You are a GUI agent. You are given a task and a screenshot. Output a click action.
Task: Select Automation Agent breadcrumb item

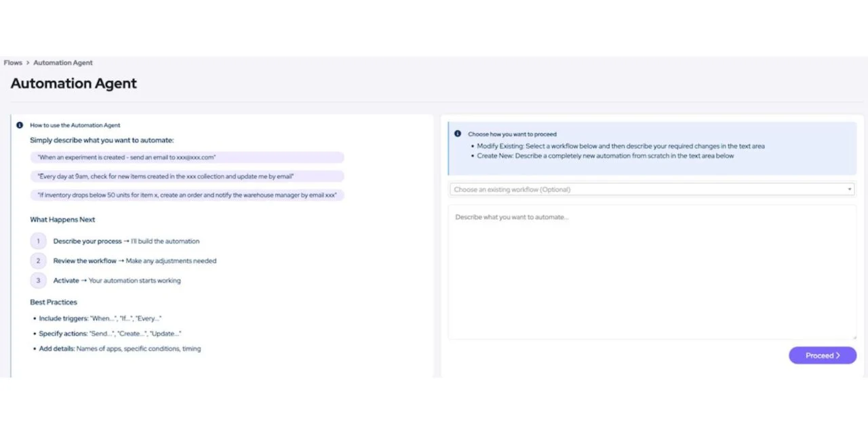(x=63, y=63)
